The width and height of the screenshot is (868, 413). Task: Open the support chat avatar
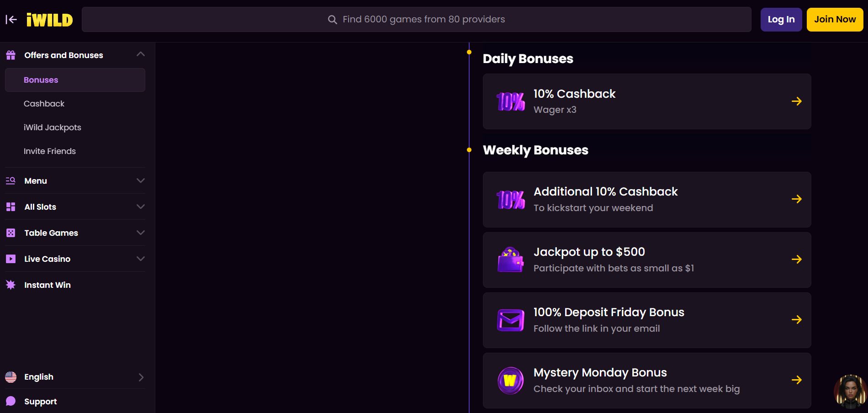(850, 391)
